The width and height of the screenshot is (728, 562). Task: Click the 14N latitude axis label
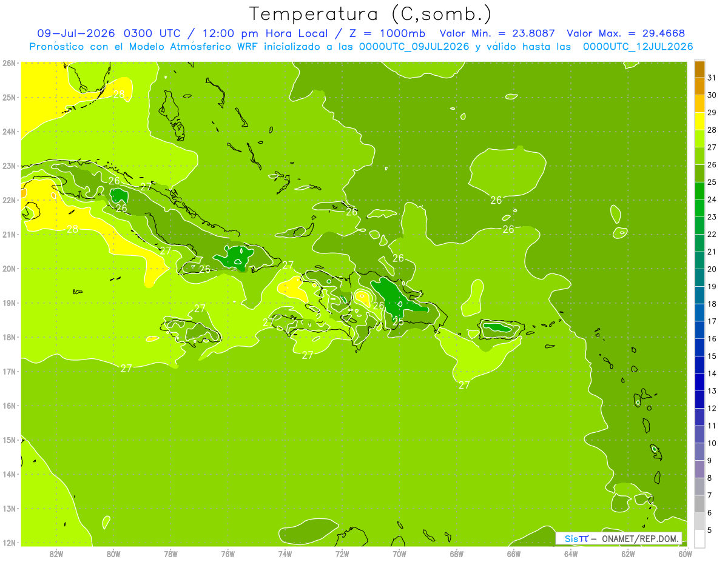(8, 474)
